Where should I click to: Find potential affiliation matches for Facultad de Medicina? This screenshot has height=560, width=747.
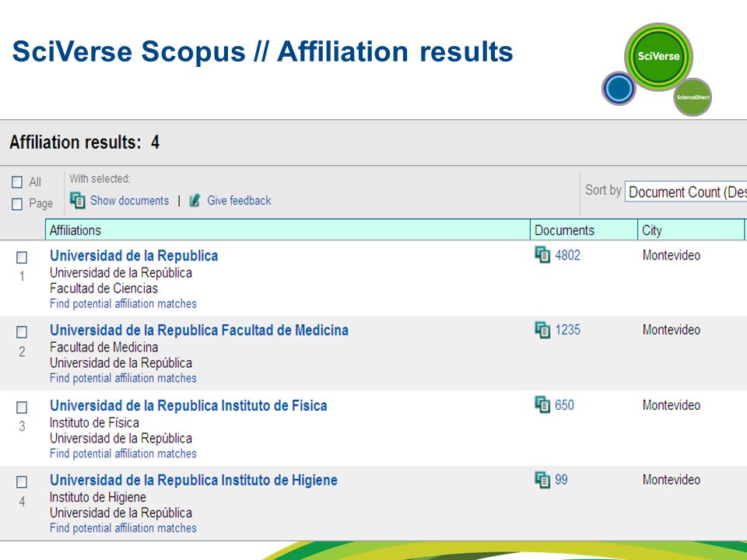point(123,378)
